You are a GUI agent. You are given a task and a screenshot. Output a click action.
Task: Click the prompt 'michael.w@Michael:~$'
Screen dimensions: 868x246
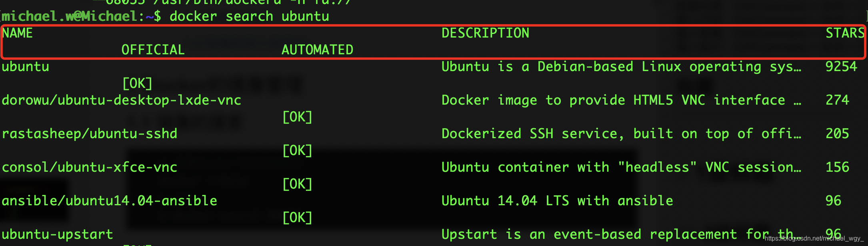[x=82, y=16]
